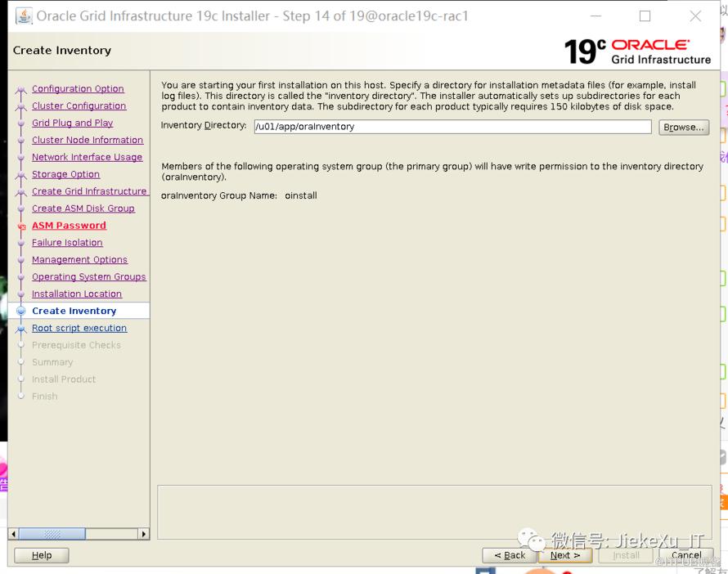This screenshot has width=728, height=574.
Task: Go Back to the previous step
Action: [510, 555]
